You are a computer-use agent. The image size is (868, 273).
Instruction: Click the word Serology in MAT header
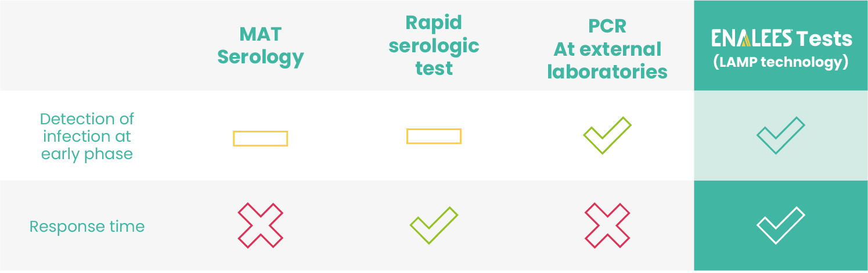pyautogui.click(x=260, y=57)
